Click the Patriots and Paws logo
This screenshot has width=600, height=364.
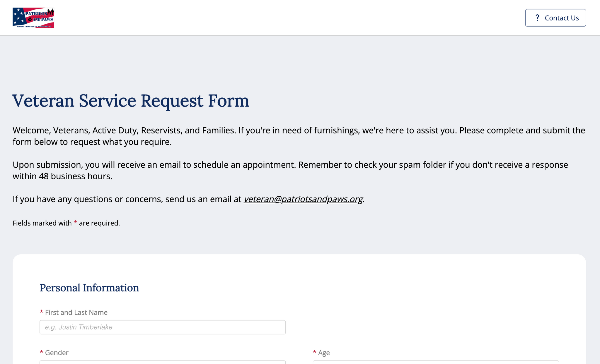tap(33, 18)
